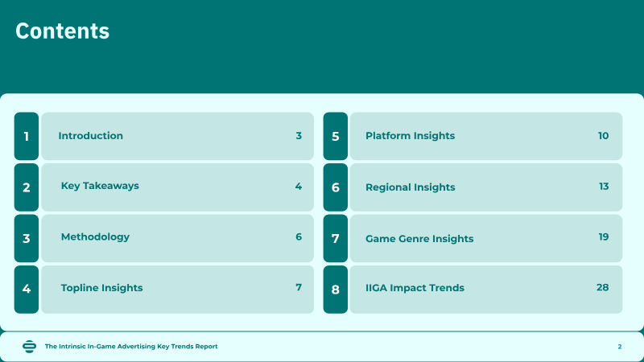Select the number 2 section tile
Viewport: 644px width, 362px height.
click(27, 187)
